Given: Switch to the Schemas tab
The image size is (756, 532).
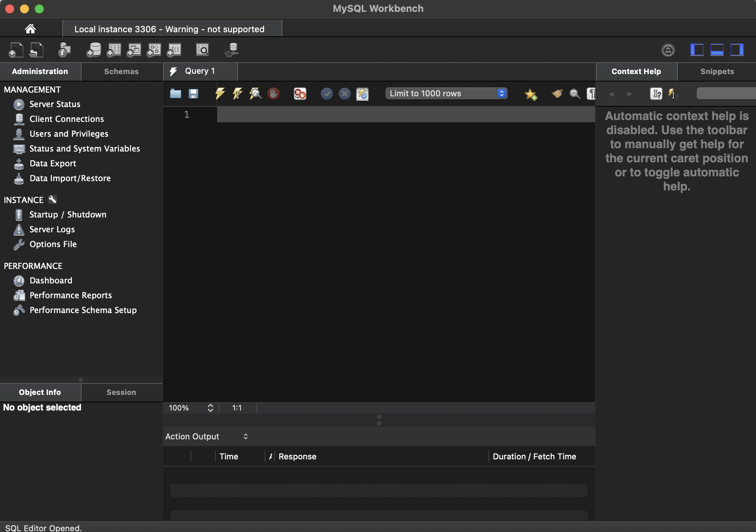Looking at the screenshot, I should (x=121, y=72).
